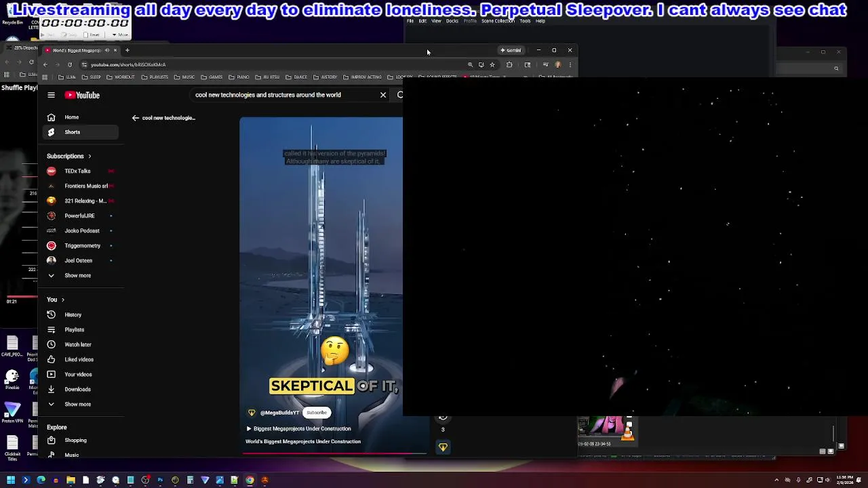Switch to Chrome in taskbar

pos(250,480)
